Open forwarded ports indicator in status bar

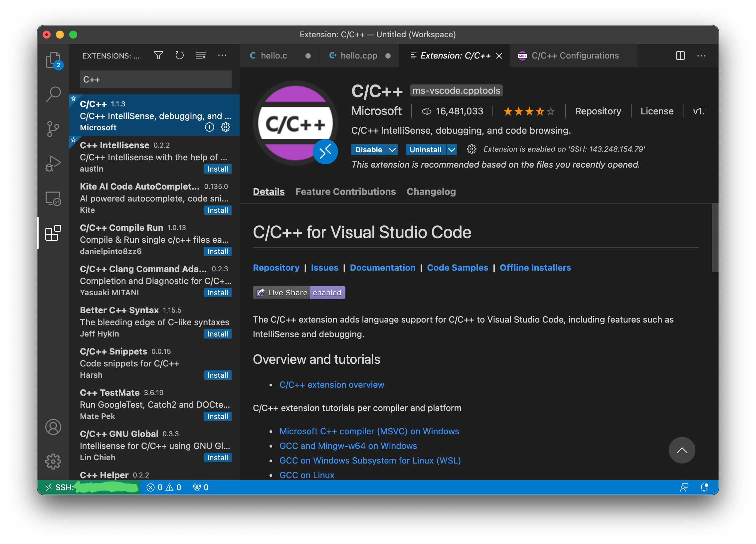pyautogui.click(x=201, y=488)
